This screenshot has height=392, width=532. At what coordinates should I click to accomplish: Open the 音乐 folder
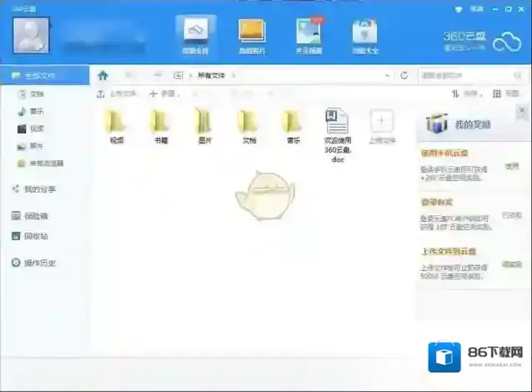coord(294,126)
